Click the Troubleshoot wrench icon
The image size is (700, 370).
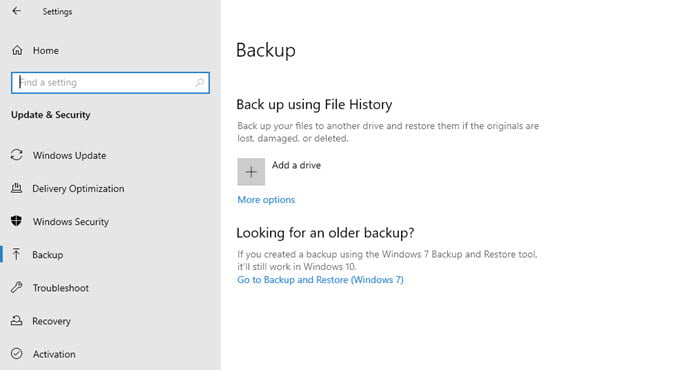(x=17, y=287)
